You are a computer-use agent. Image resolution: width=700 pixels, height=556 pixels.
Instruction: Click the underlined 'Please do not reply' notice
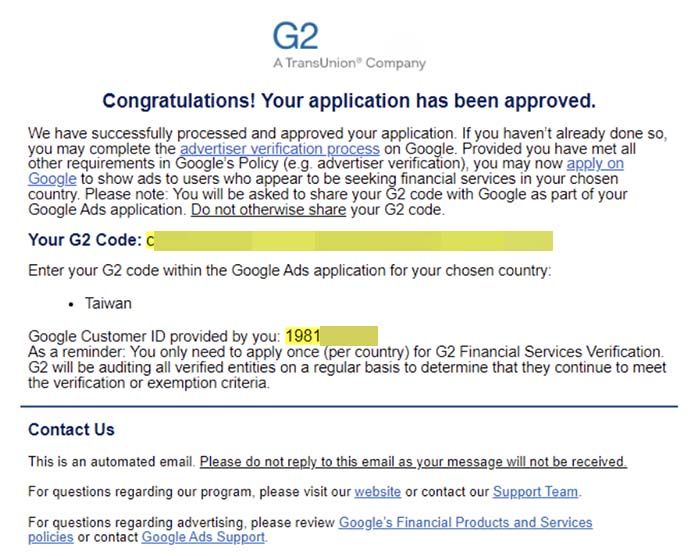[413, 462]
